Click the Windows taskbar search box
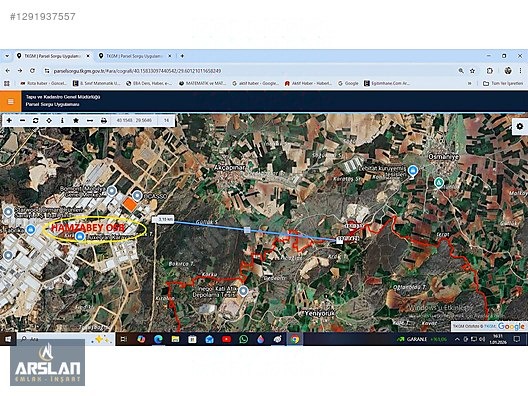Viewport: 528px width, 396px height. [x=65, y=339]
